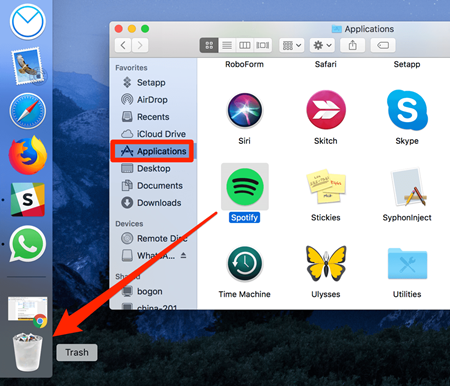Select the Stickies app icon
This screenshot has height=386, width=450.
326,186
